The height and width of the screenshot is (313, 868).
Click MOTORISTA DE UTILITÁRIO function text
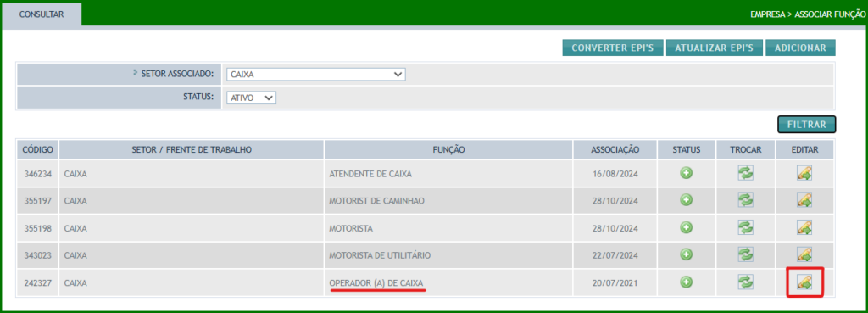(380, 254)
